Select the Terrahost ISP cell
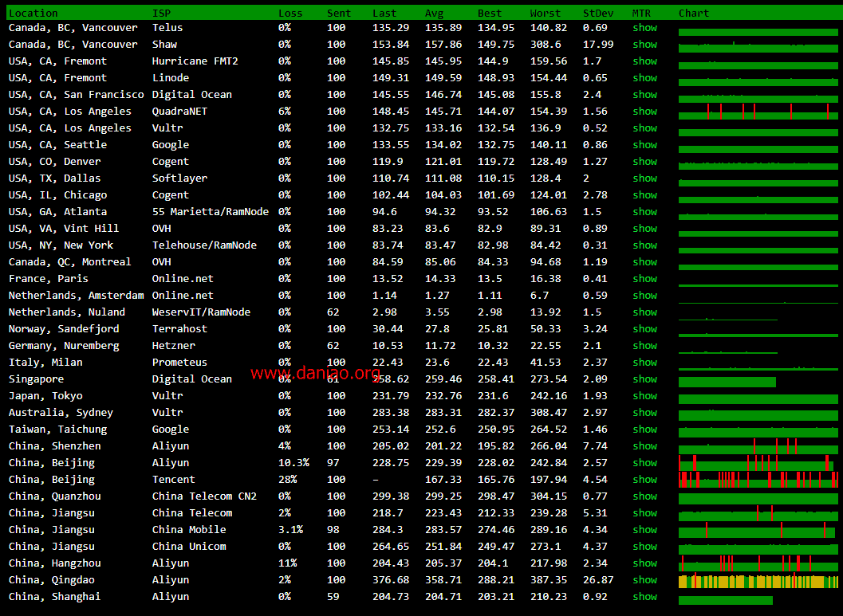This screenshot has height=616, width=843. point(179,328)
